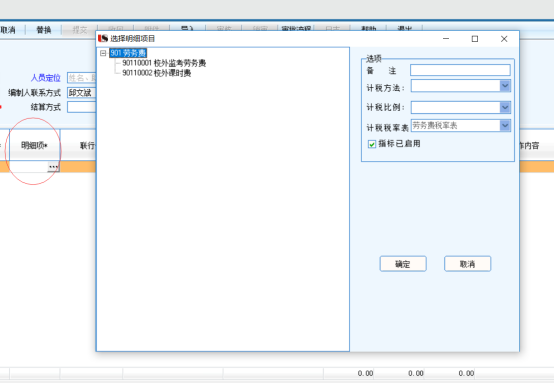Click the 选择明细项目 dialog title icon

pyautogui.click(x=103, y=38)
